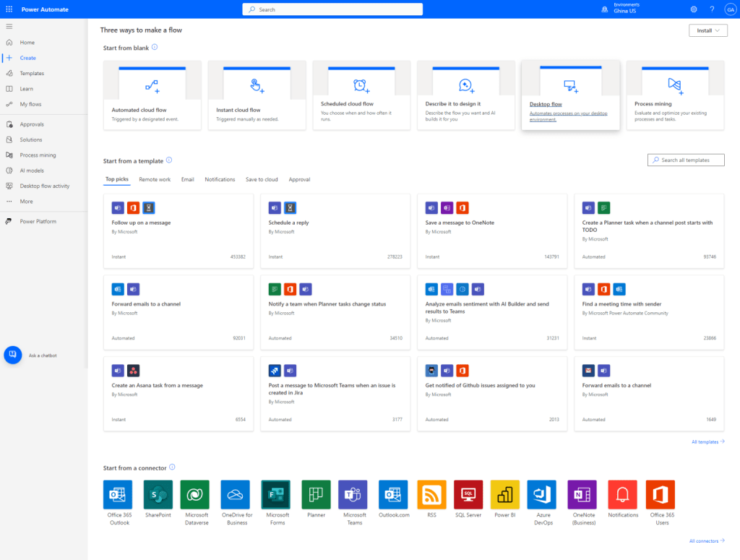Choose the Process mining card
This screenshot has width=740, height=560.
[676, 95]
